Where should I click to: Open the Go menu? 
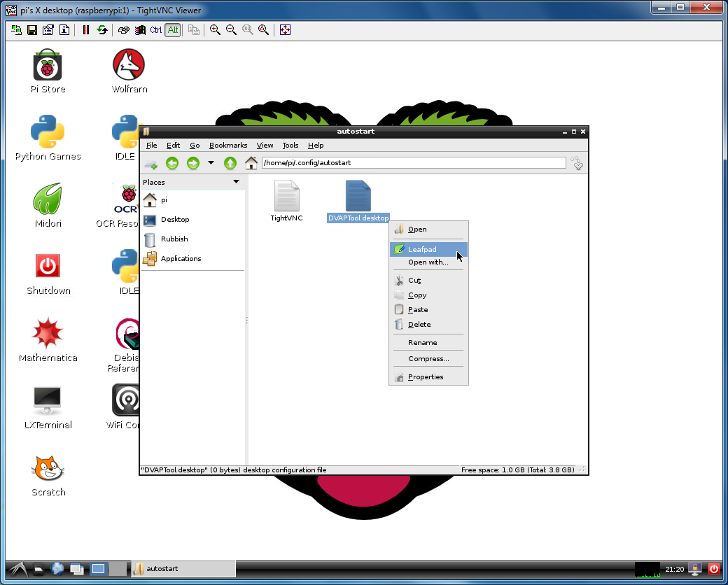(x=195, y=146)
